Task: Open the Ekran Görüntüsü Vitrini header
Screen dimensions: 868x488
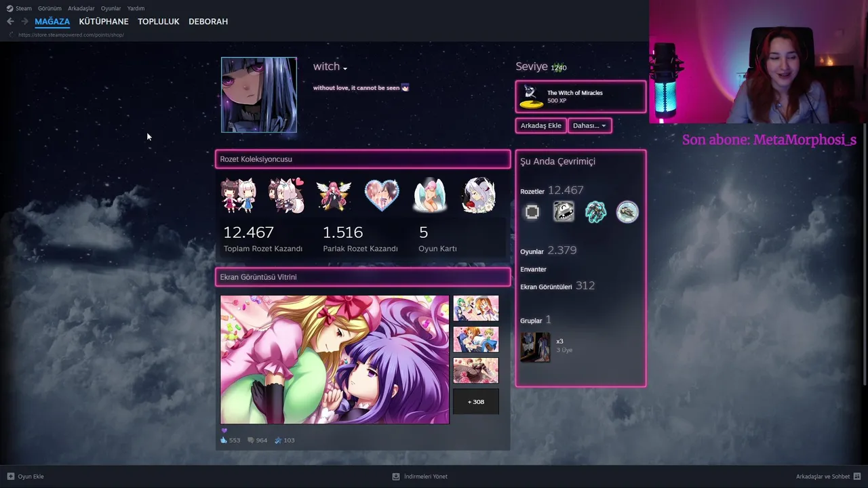Action: click(363, 277)
